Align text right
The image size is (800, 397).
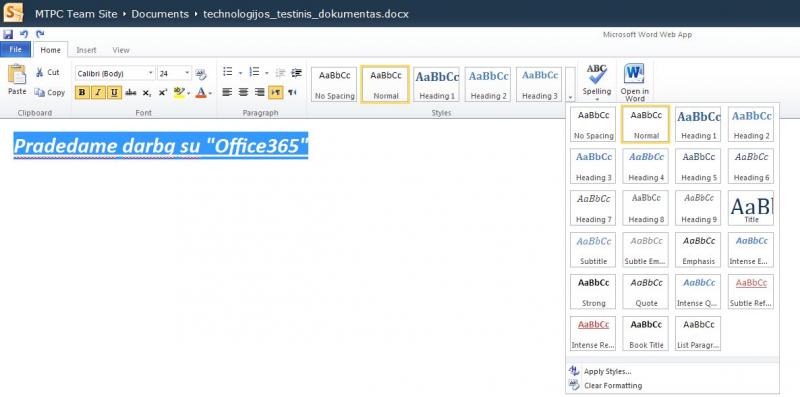(x=260, y=92)
